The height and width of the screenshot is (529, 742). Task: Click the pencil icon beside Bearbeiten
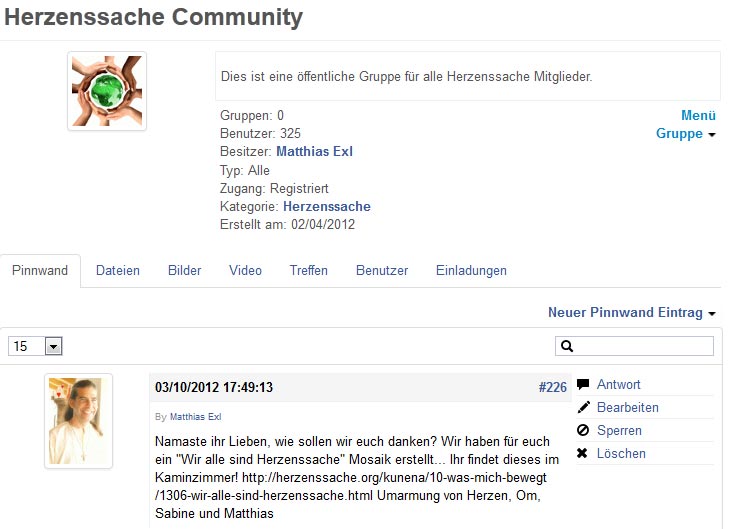pos(583,407)
